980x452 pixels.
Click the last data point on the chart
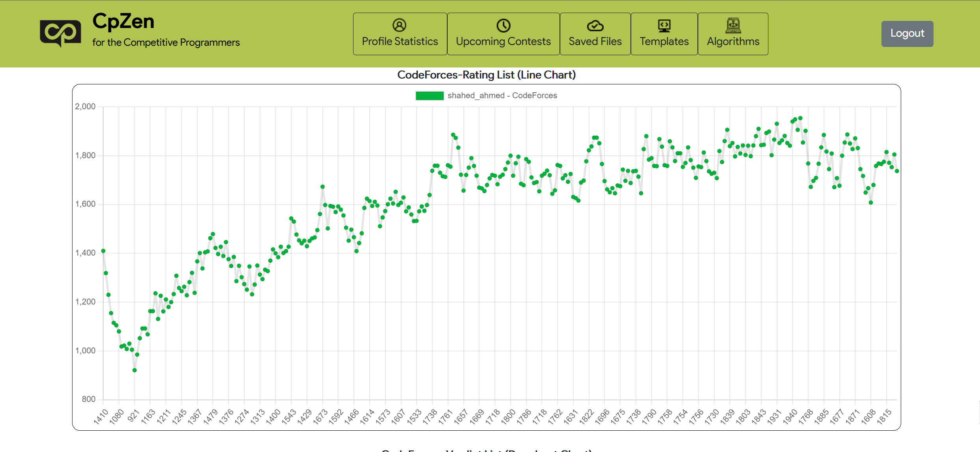point(897,171)
